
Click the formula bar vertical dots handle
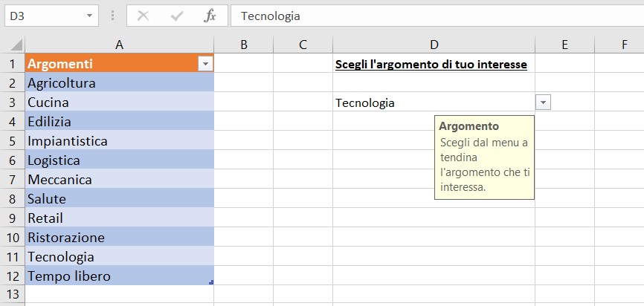click(113, 16)
